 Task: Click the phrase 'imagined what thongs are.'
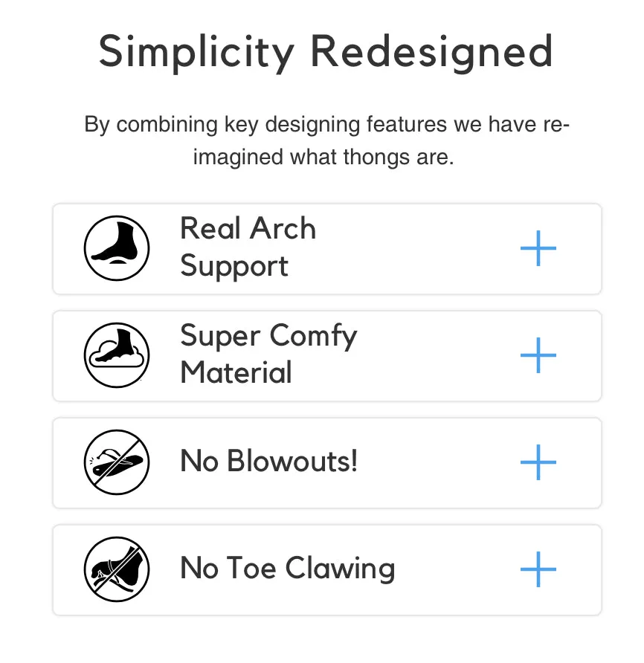pos(323,157)
